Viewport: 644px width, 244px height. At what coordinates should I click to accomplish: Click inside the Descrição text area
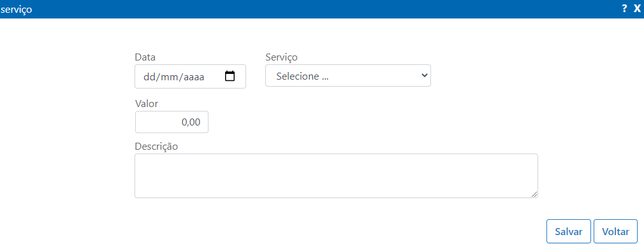336,176
